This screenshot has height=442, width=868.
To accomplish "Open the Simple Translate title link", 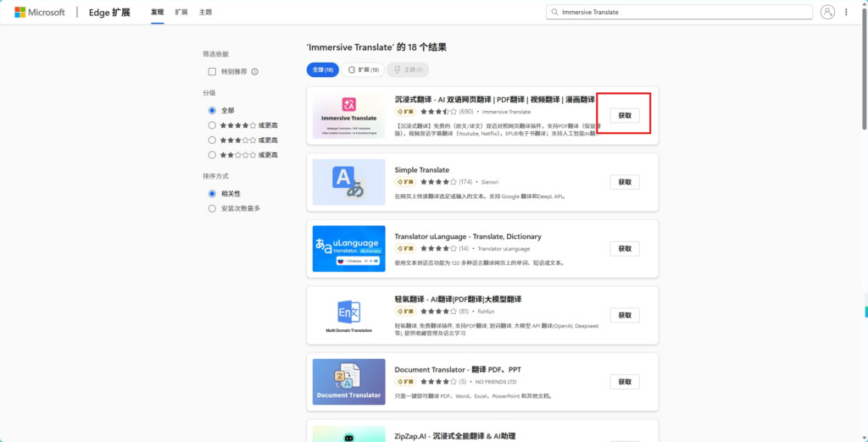I will [x=422, y=170].
